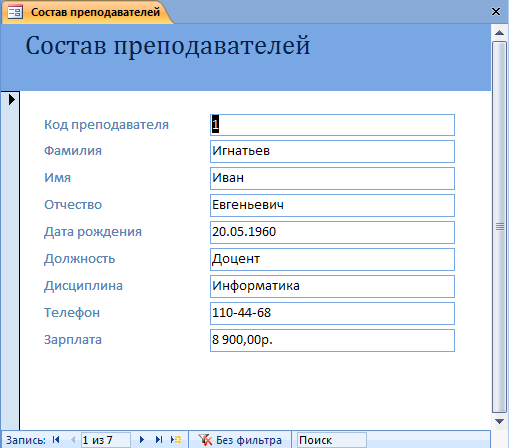Screen dimensions: 509x448
Task: Go to the first record
Action: tap(56, 440)
